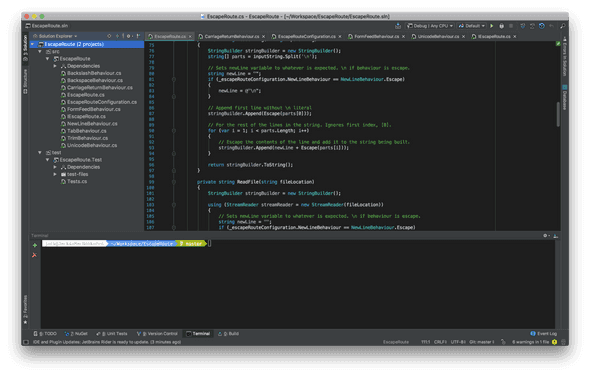Click the terminal prompt input area
590x376 pixels.
tap(210, 244)
